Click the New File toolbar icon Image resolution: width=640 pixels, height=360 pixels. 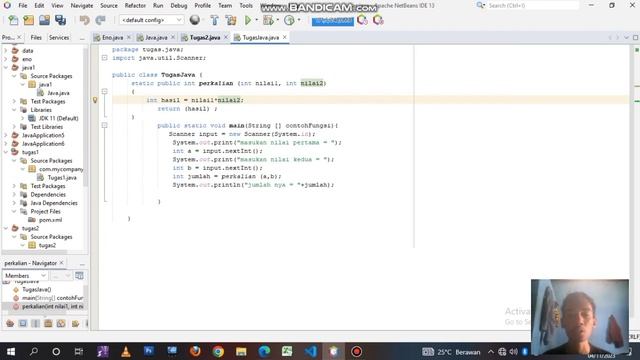click(13, 20)
